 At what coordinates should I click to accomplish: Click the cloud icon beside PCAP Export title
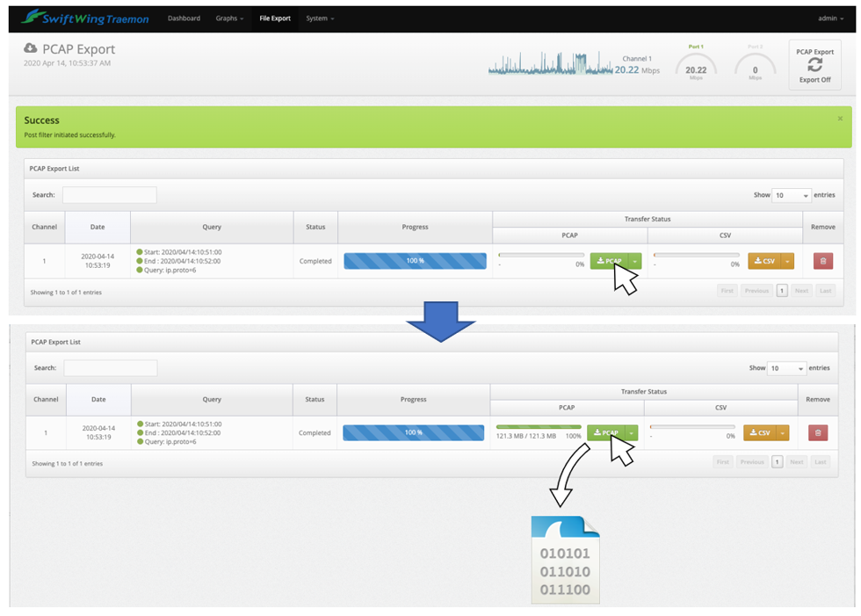click(31, 48)
